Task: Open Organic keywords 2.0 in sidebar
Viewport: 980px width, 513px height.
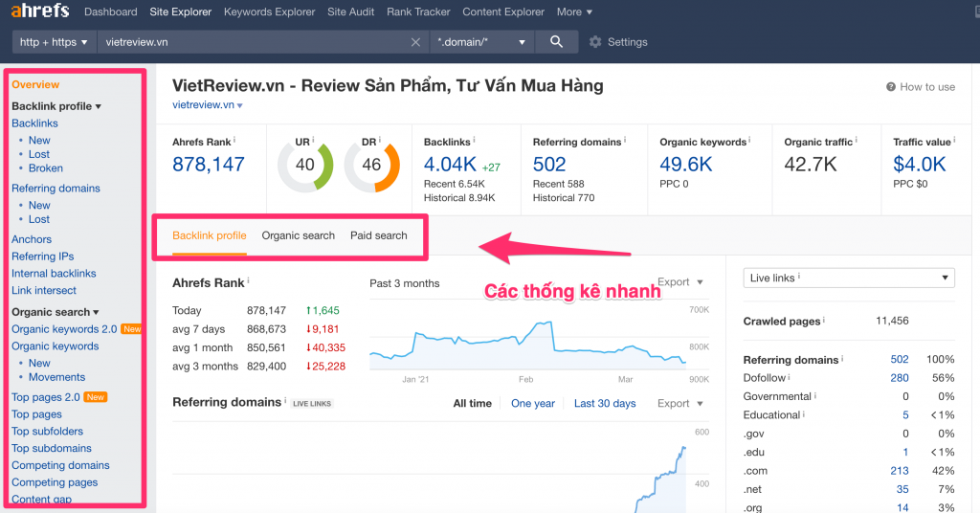Action: pyautogui.click(x=64, y=328)
